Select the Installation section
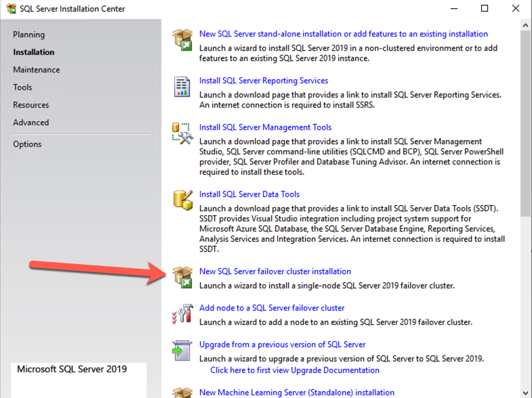This screenshot has width=532, height=398. (34, 52)
